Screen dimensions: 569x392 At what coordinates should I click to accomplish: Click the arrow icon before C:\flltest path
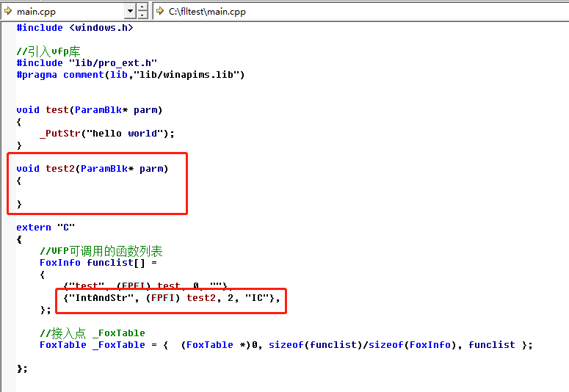point(160,11)
